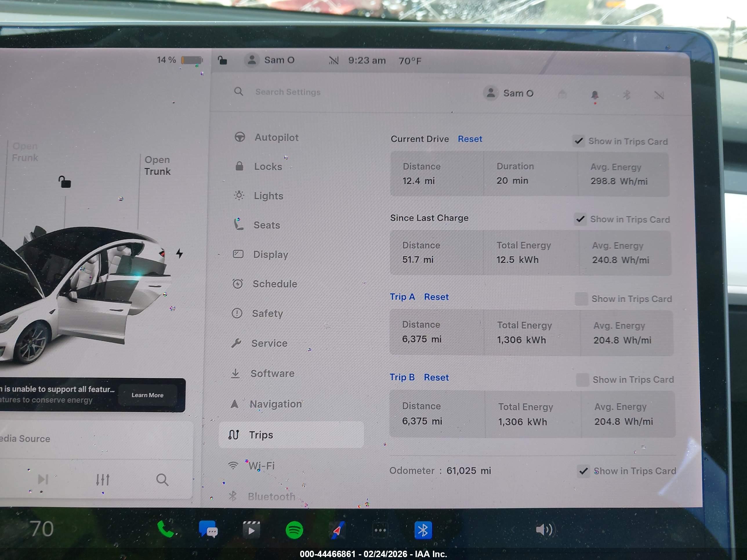Rename via the Trip B label
The height and width of the screenshot is (560, 747).
[402, 377]
